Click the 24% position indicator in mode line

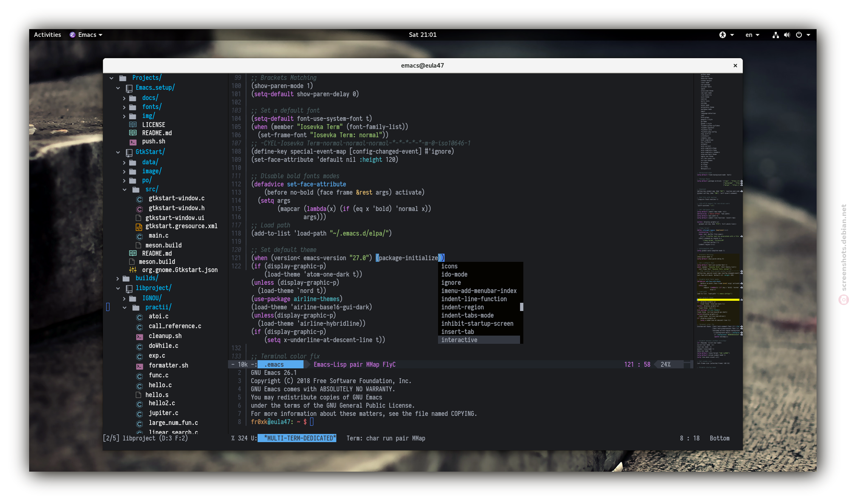665,364
